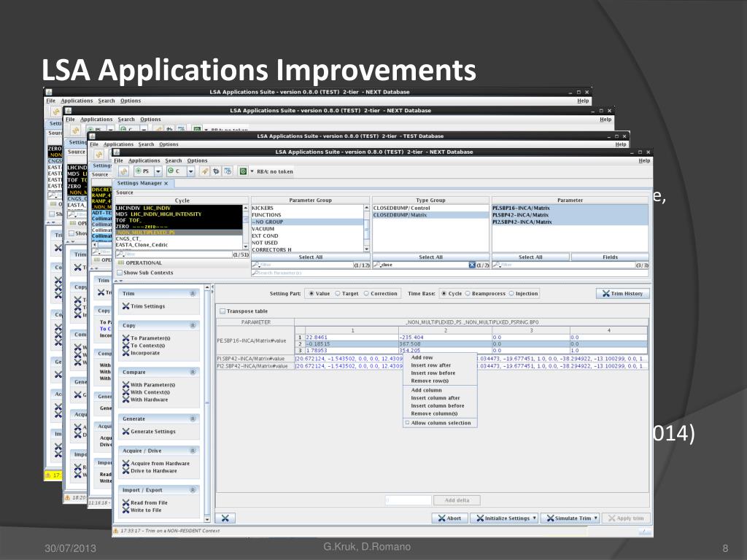Collapse the Copy panel section
Screen dimensions: 747x560
[x=193, y=326]
